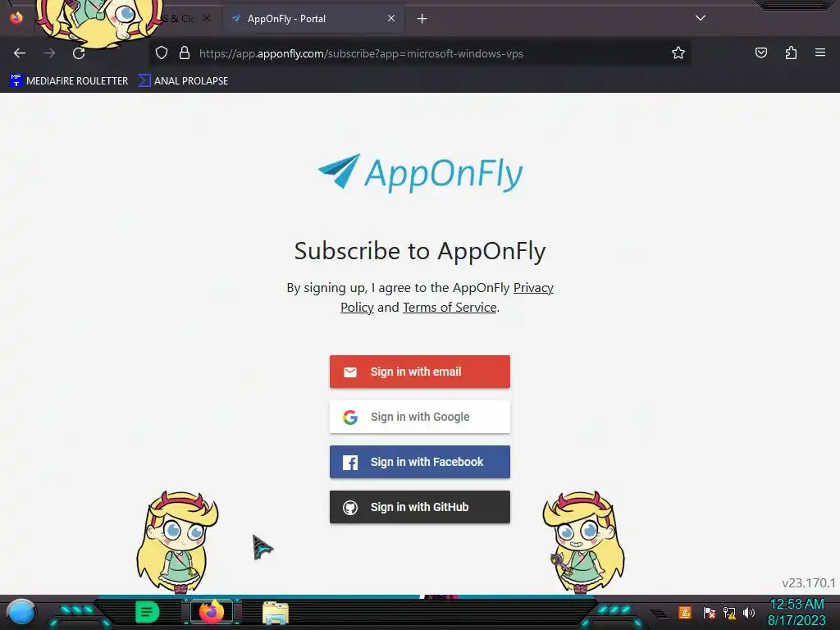This screenshot has width=840, height=630.
Task: Open the volume speaker tray icon
Action: tap(749, 612)
